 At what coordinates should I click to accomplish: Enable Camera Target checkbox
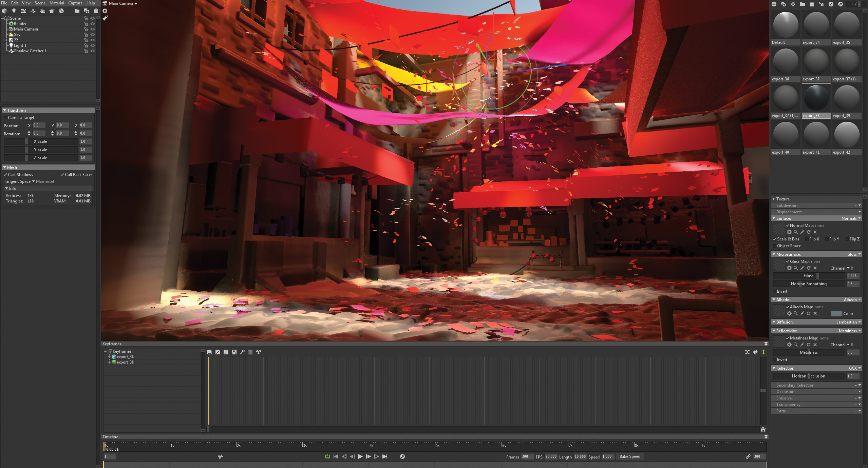point(5,118)
